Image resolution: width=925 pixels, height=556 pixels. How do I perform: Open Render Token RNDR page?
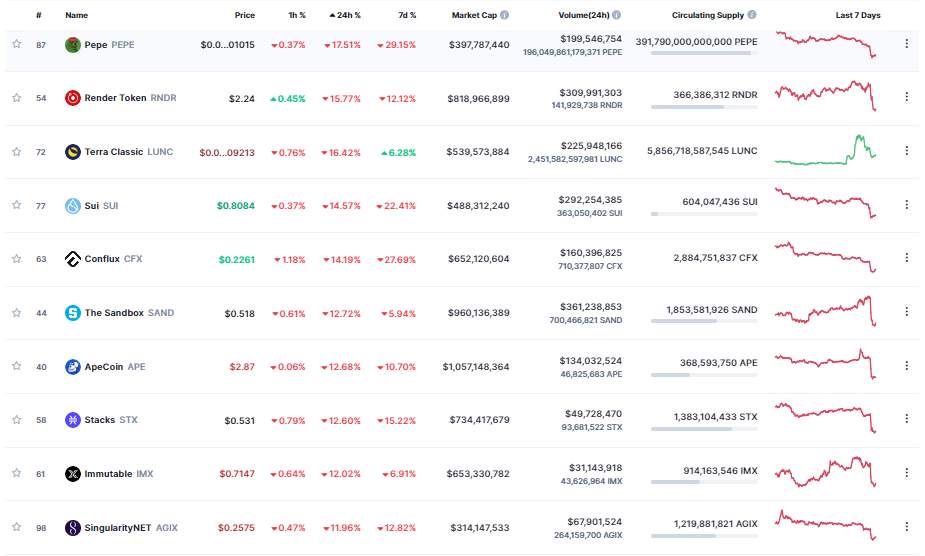(x=130, y=98)
